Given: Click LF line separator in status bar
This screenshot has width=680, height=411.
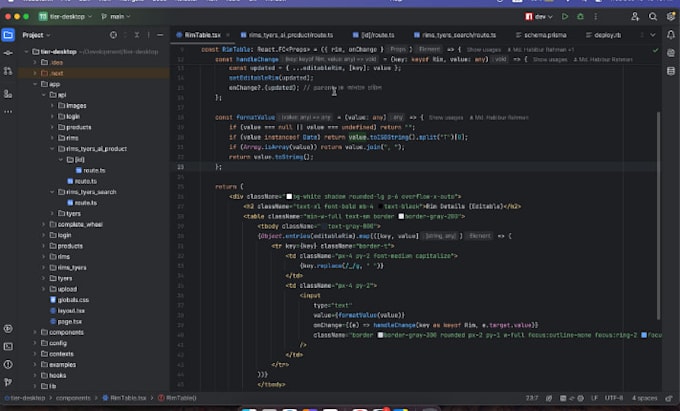Looking at the screenshot, I should [594, 398].
